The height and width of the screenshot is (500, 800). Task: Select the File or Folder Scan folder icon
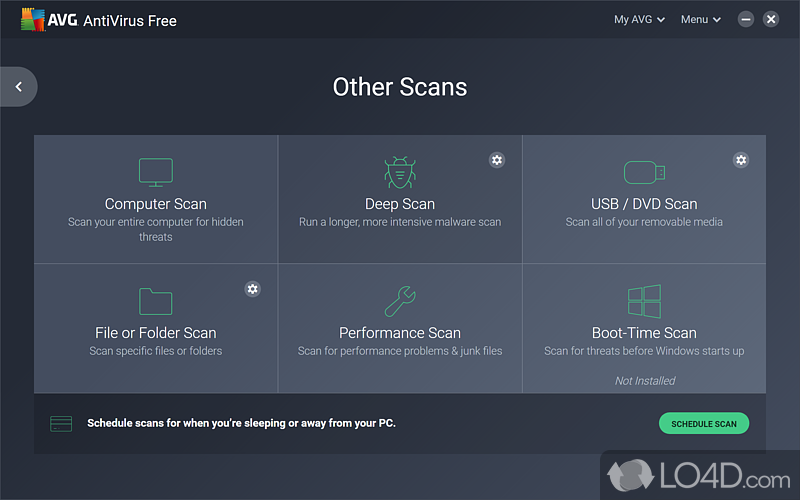point(156,302)
